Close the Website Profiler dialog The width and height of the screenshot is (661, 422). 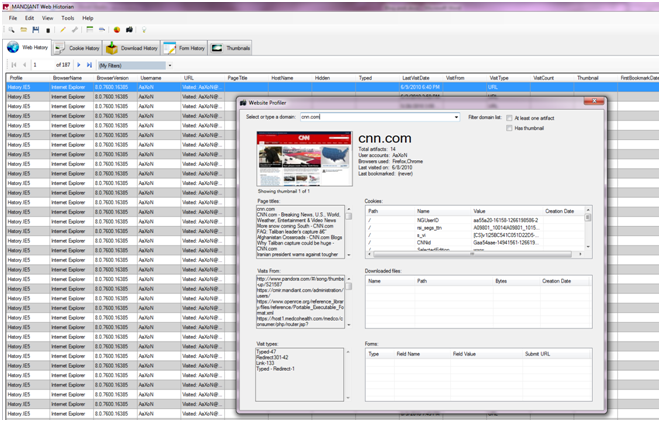point(594,101)
